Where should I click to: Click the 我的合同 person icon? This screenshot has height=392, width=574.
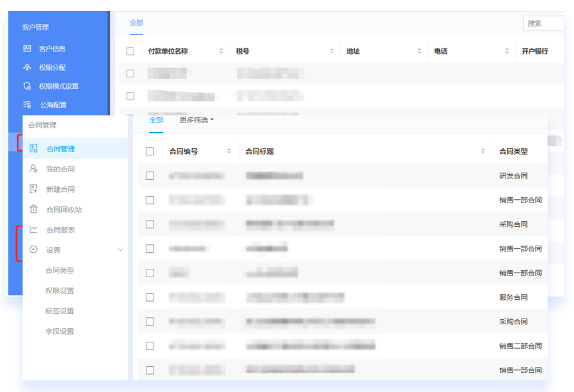34,169
